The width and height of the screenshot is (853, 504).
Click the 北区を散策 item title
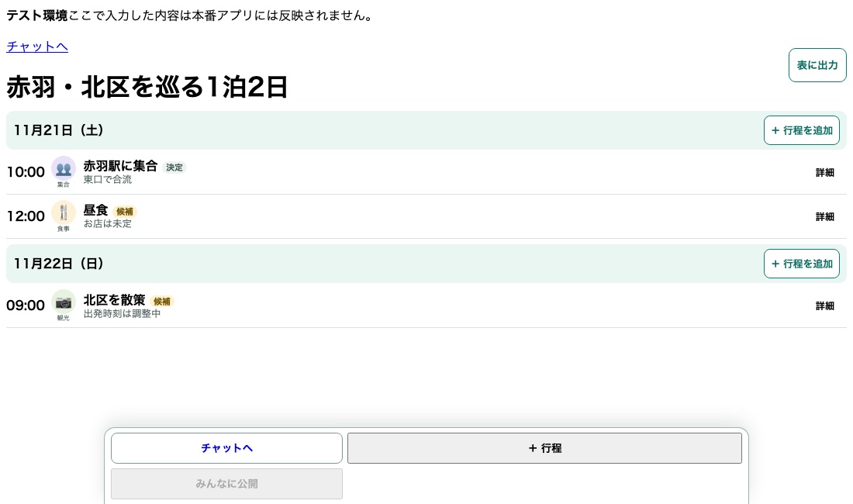(x=114, y=299)
